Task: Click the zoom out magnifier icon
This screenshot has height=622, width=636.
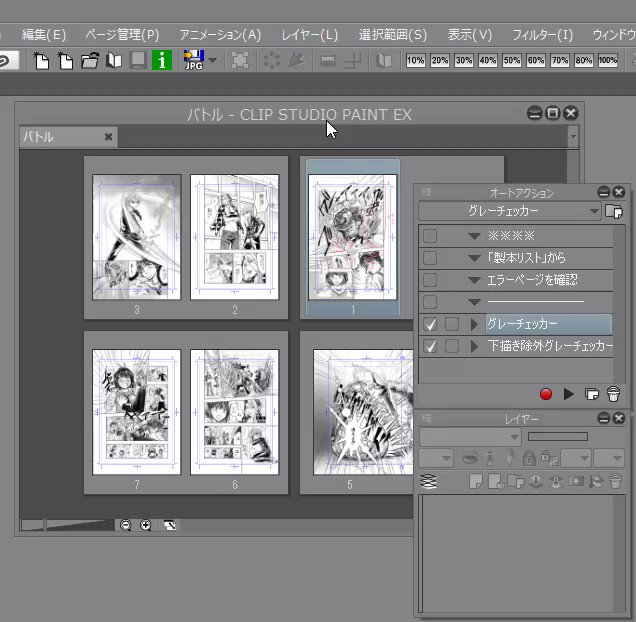Action: (126, 525)
